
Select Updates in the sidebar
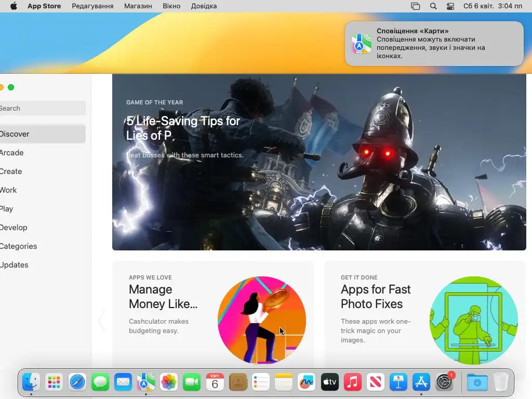[x=43, y=264]
